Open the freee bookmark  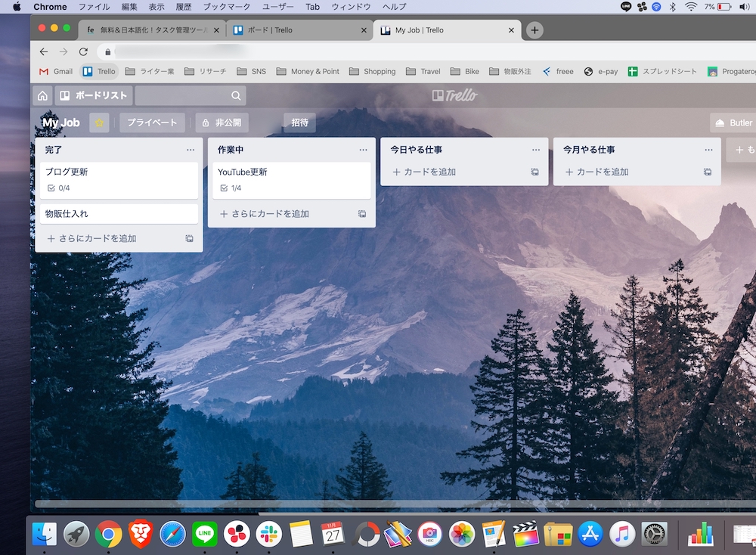(558, 71)
